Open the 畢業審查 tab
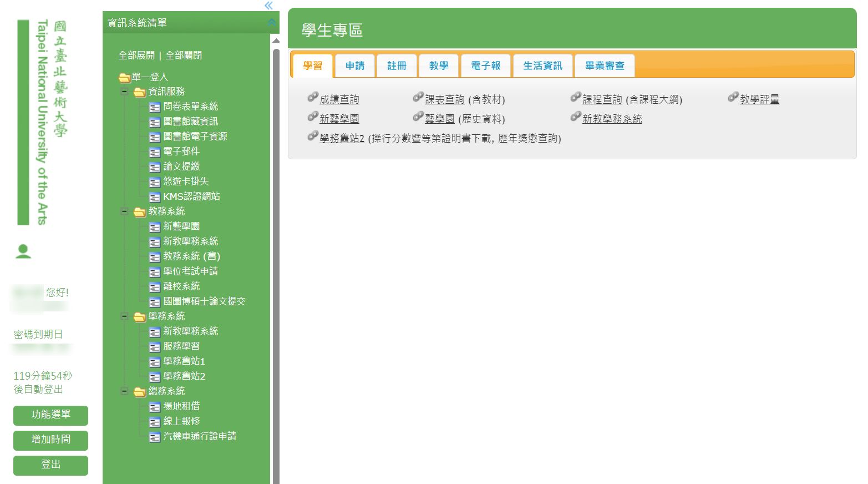 pos(605,65)
